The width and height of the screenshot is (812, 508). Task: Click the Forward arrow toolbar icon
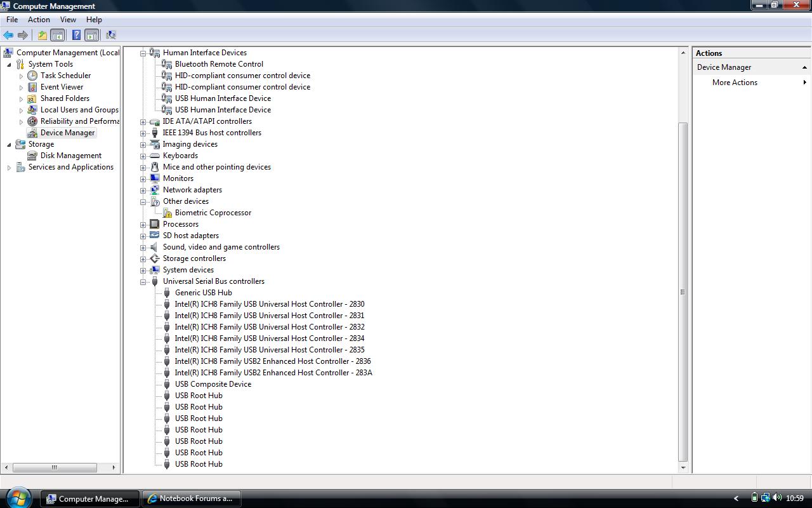tap(23, 35)
